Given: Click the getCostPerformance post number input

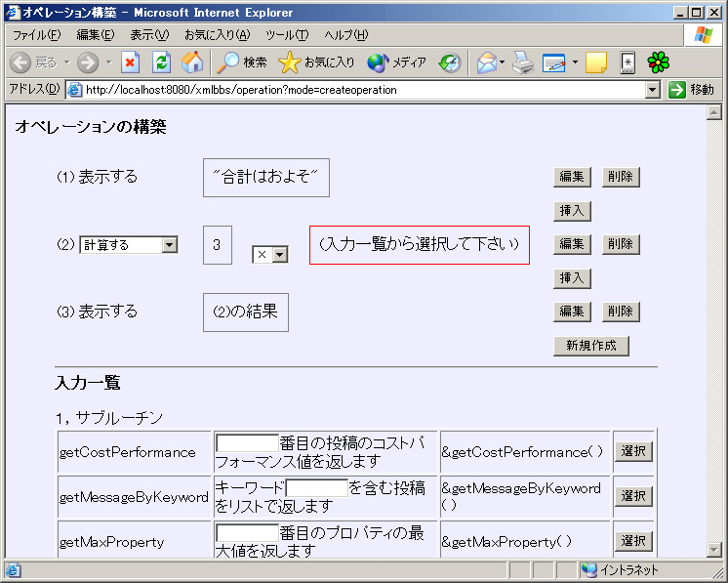Looking at the screenshot, I should [x=248, y=443].
